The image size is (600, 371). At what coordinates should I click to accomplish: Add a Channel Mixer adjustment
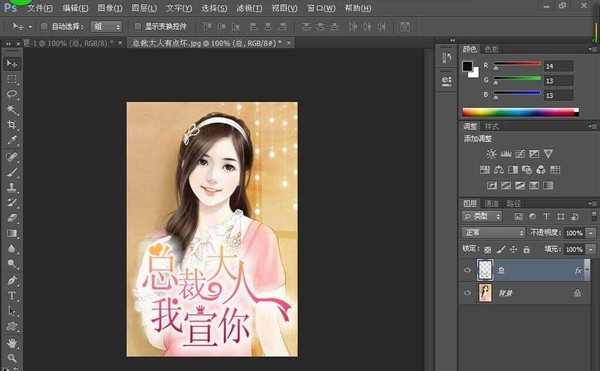(x=541, y=170)
